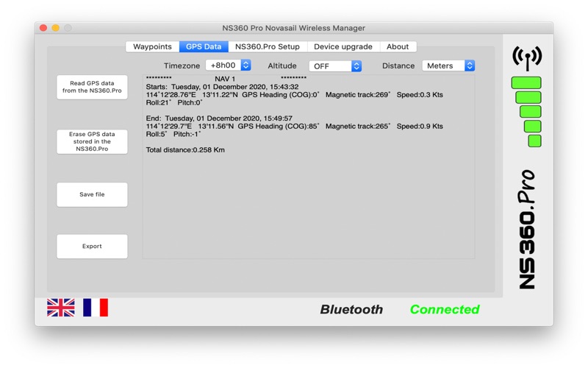Screen dimensions: 588x368
Task: Switch to English using the UK flag
Action: click(x=61, y=308)
